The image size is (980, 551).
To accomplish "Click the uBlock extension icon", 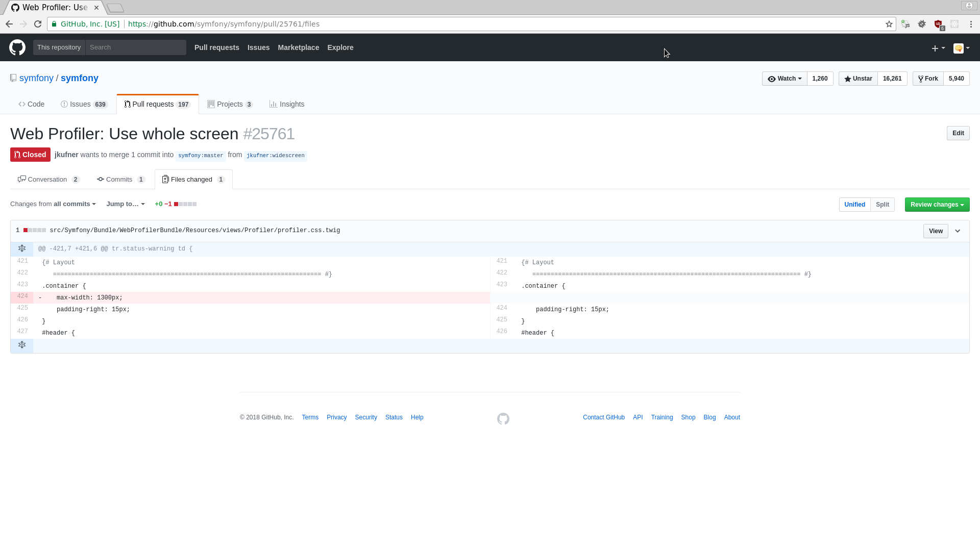I will pos(938,24).
